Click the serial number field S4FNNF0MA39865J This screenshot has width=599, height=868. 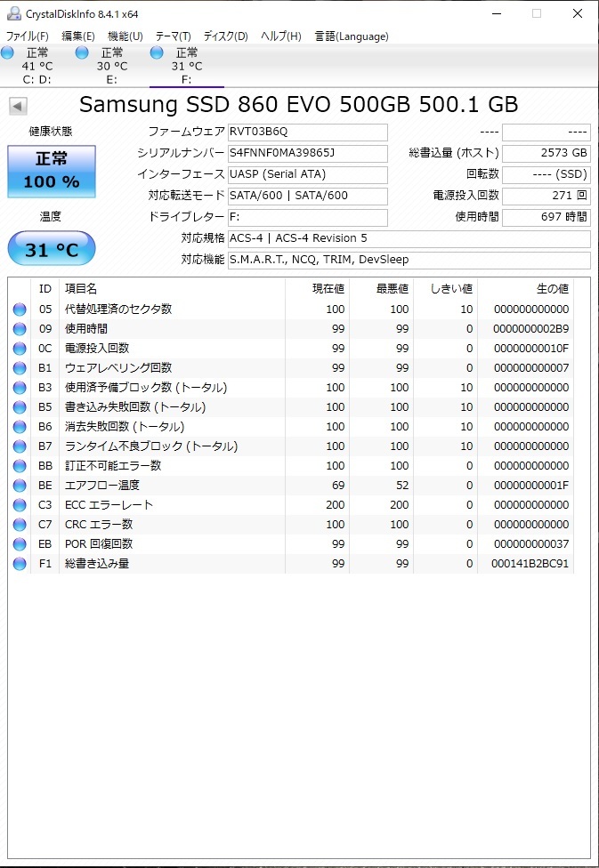[308, 153]
